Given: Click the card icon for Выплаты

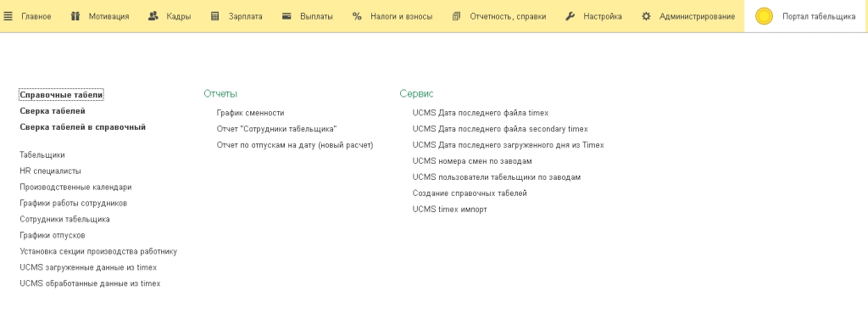Looking at the screenshot, I should pos(287,16).
